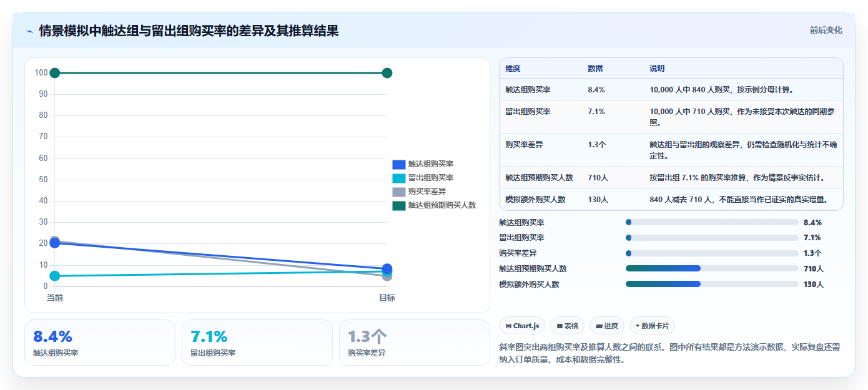This screenshot has height=390, width=868.
Task: Click the Chart.js chip icon
Action: 509,326
